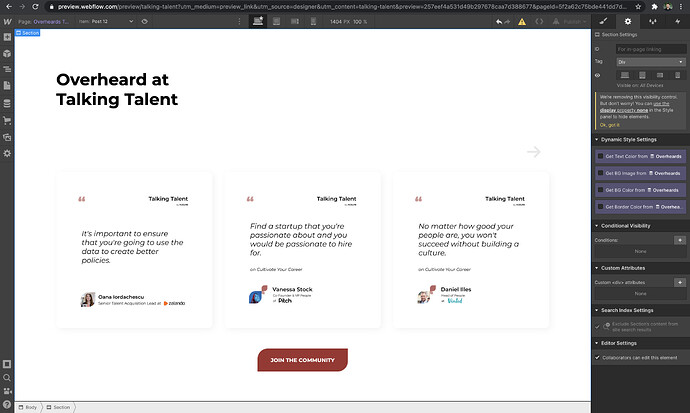Click browser reload button
This screenshot has width=690, height=413.
tap(35, 7)
